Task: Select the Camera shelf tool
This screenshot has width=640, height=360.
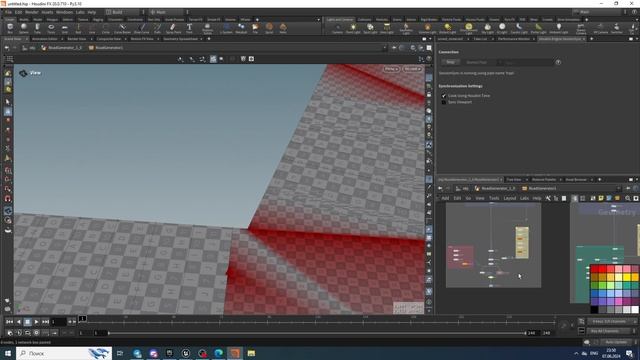Action: click(x=337, y=28)
